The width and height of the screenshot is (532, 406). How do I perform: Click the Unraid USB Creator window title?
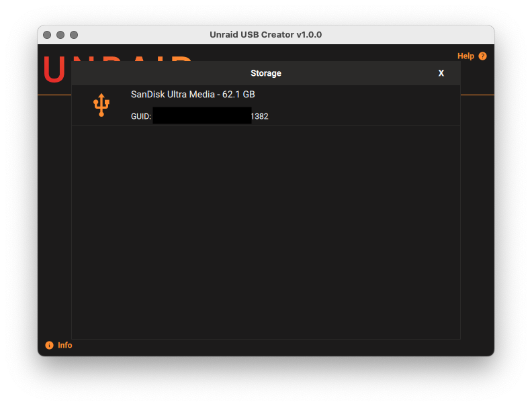(265, 35)
